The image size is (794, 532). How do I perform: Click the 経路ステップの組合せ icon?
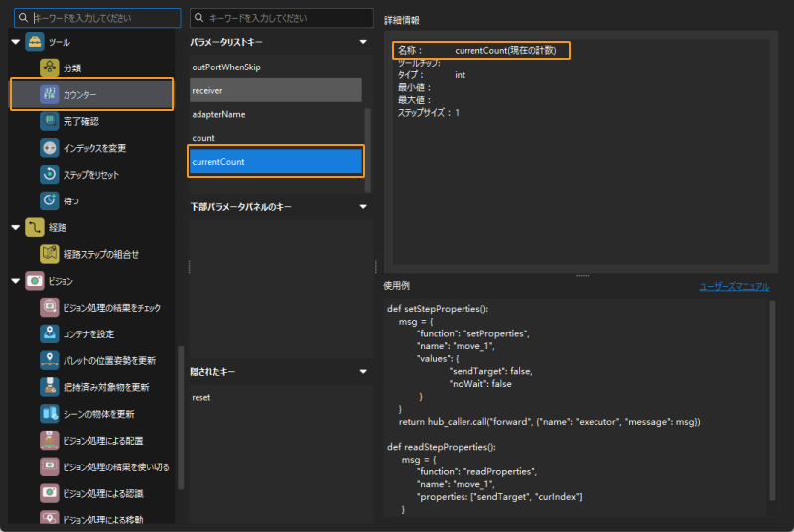pos(50,254)
